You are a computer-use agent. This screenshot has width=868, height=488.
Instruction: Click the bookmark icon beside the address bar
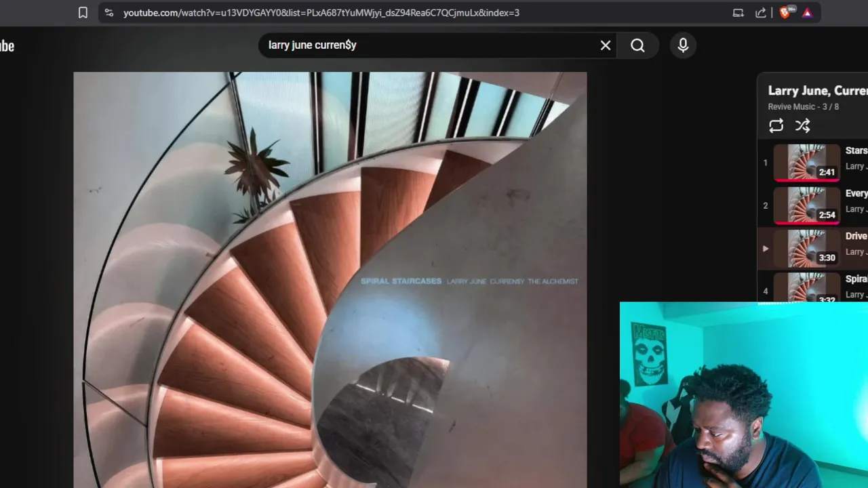(x=83, y=12)
